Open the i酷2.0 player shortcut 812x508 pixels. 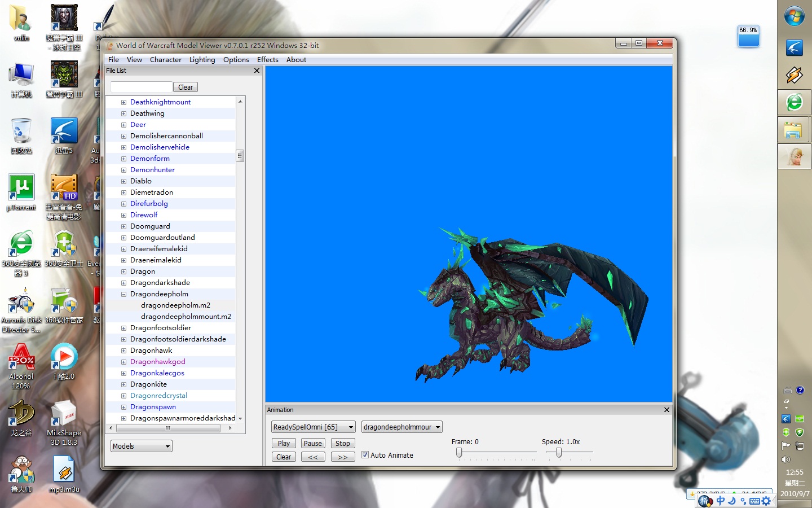(x=64, y=362)
